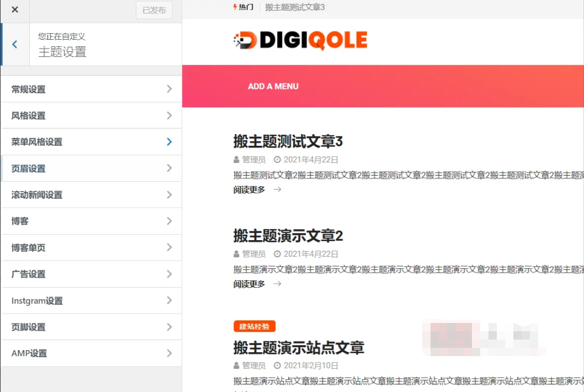Open the 菜单风格设置 section
584x392 pixels.
coord(91,141)
